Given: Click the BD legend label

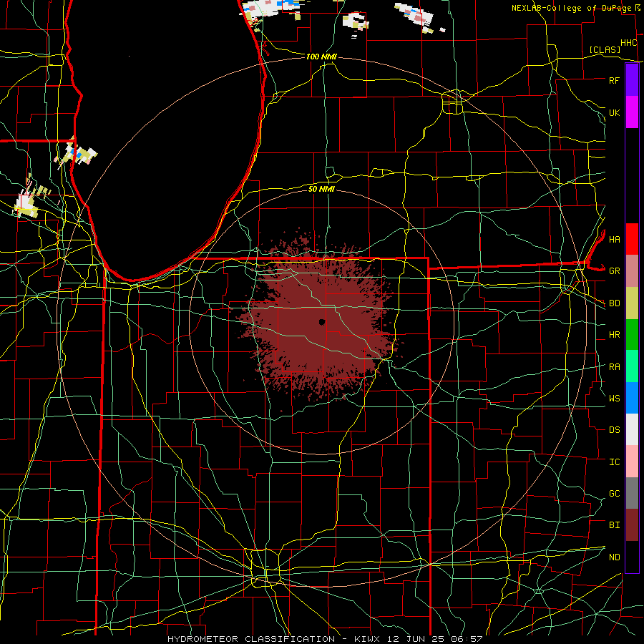Looking at the screenshot, I should point(614,303).
